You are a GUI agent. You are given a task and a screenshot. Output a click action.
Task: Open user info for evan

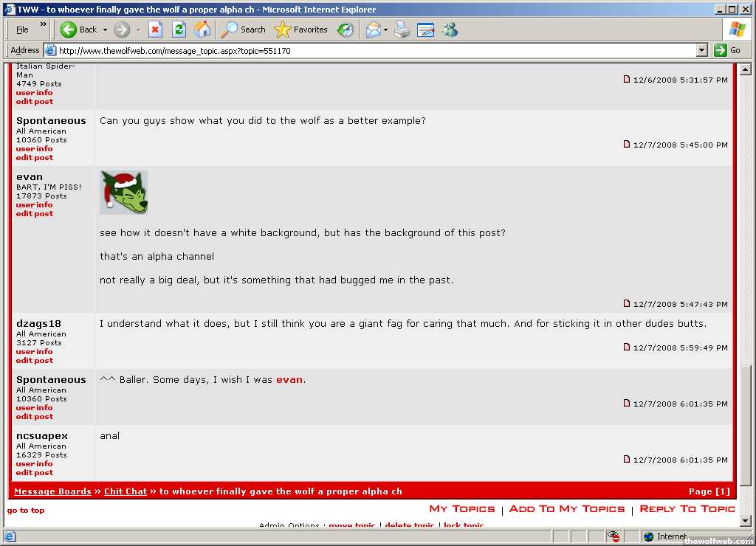click(x=34, y=205)
